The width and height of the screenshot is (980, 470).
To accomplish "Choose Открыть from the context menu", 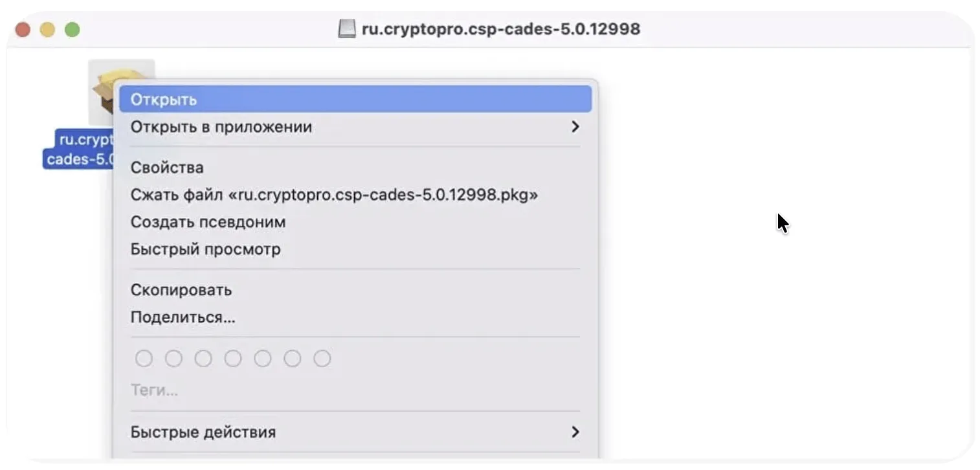I will (355, 99).
